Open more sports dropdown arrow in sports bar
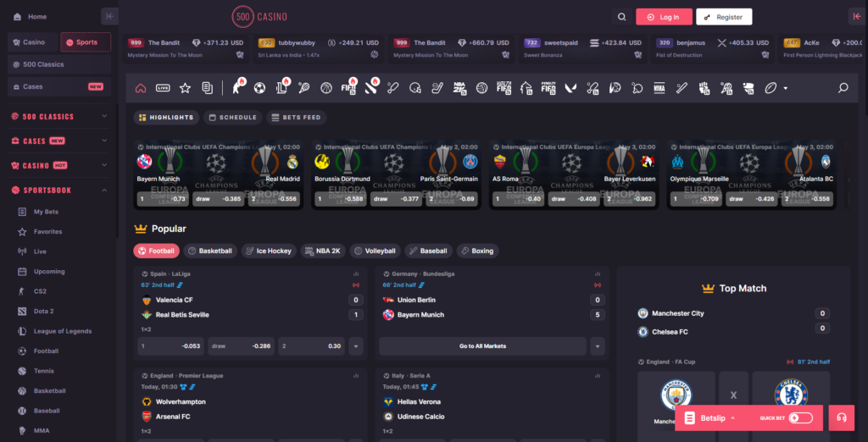This screenshot has height=442, width=868. [x=786, y=88]
